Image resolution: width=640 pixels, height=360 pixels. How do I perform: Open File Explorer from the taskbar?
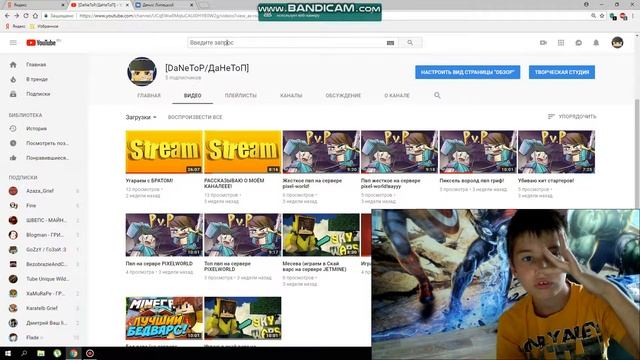coord(41,353)
